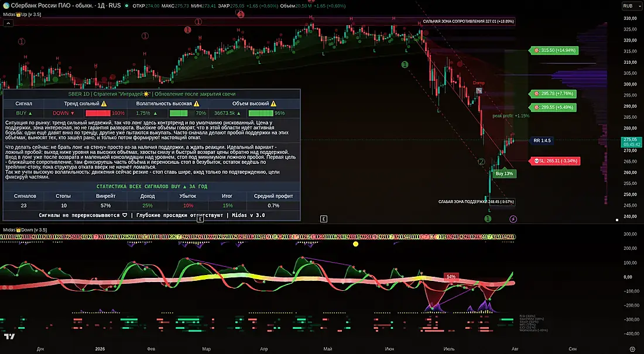This screenshot has height=354, width=644.
Task: Select the Midas Down [v 3.5] indicator legend
Action: click(x=25, y=229)
